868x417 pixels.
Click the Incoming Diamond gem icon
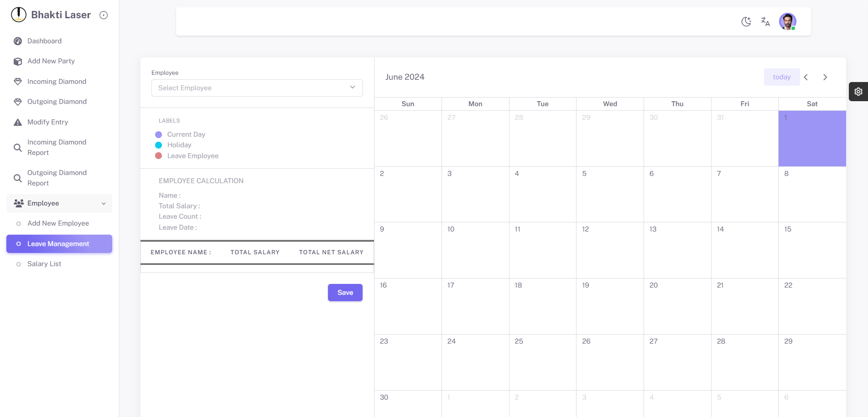tap(18, 82)
